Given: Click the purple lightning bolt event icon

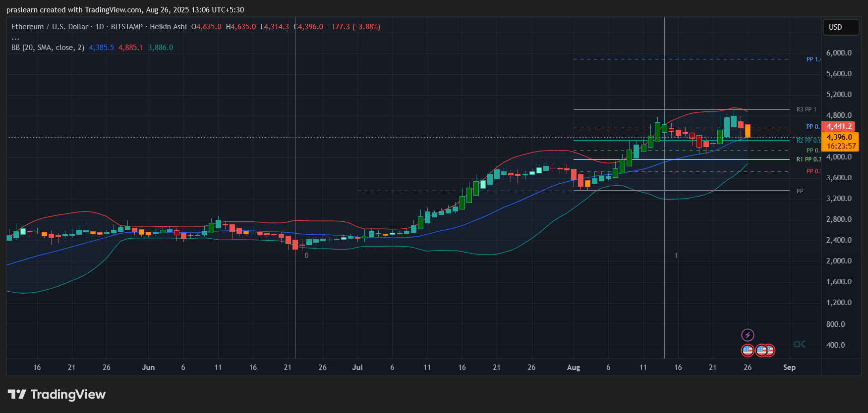Looking at the screenshot, I should (x=748, y=335).
